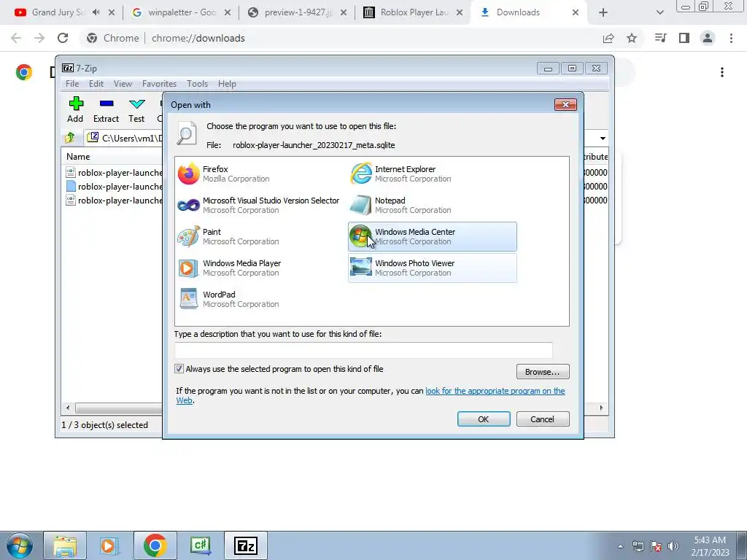Follow look for appropriate program link
This screenshot has height=560, width=747.
point(495,391)
